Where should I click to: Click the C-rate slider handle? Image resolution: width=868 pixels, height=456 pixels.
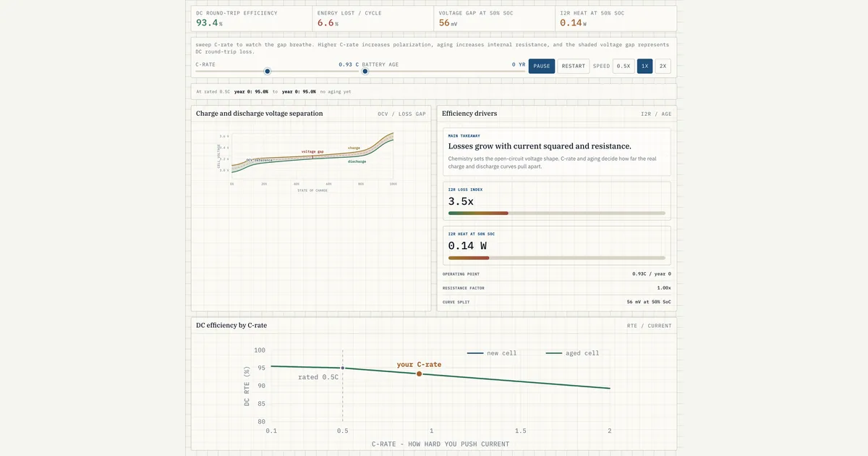(268, 71)
